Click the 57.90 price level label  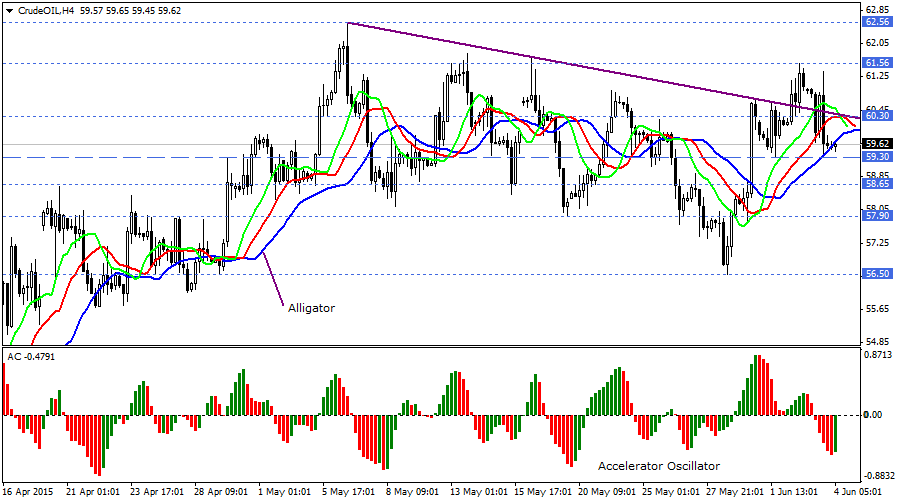[x=879, y=216]
